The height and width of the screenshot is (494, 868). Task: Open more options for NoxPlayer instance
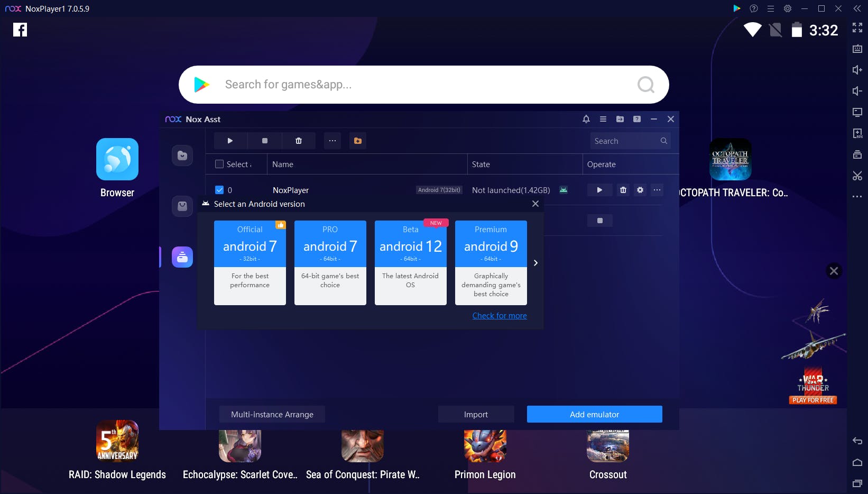pyautogui.click(x=657, y=190)
